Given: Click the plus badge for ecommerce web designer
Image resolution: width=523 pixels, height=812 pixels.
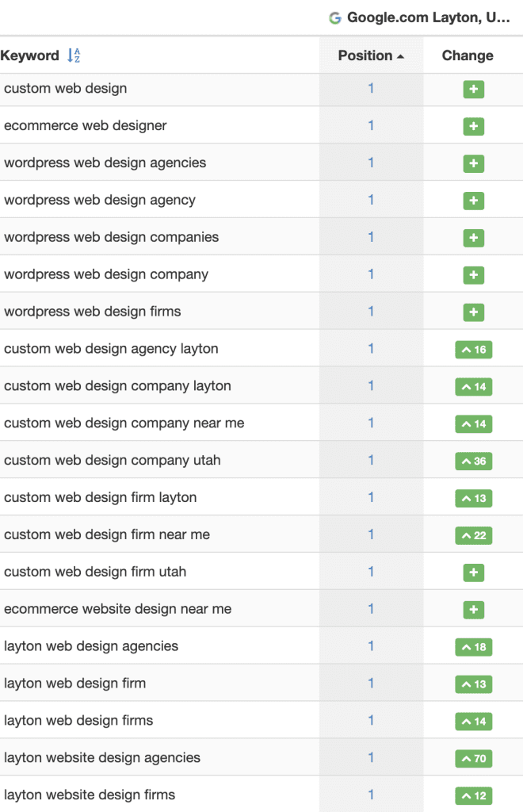Looking at the screenshot, I should tap(473, 127).
